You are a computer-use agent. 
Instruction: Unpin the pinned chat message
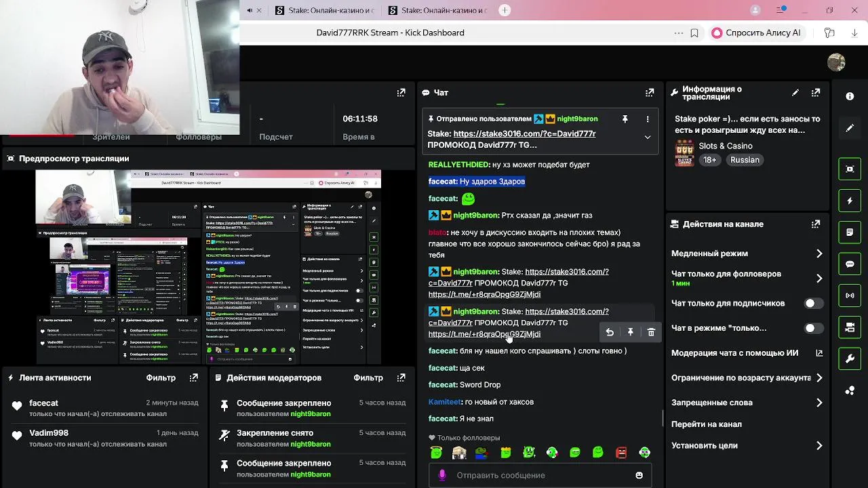pos(625,119)
